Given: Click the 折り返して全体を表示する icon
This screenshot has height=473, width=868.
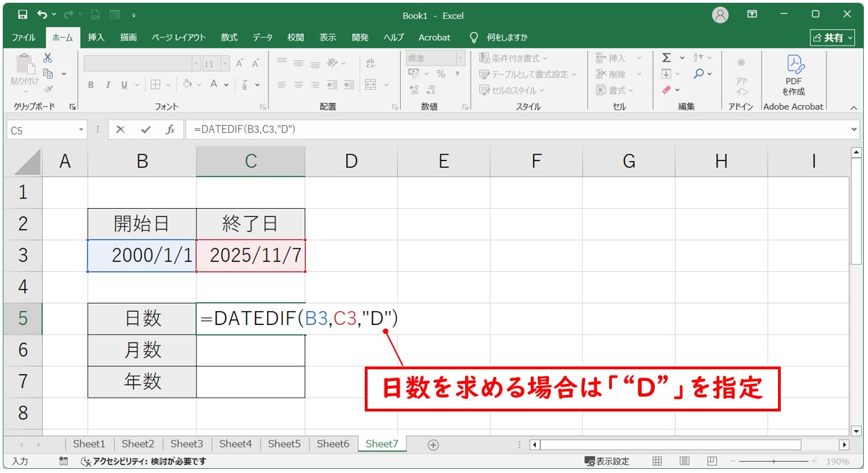Looking at the screenshot, I should click(371, 62).
